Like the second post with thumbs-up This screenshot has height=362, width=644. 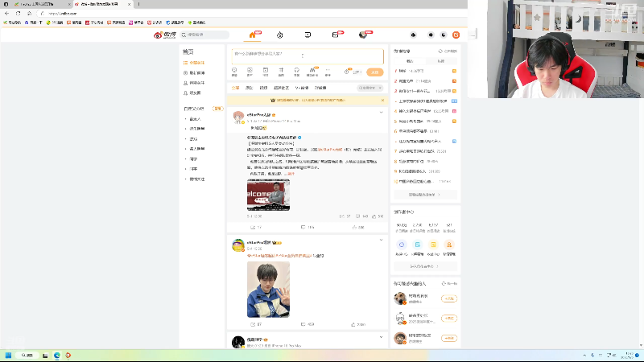click(358, 324)
